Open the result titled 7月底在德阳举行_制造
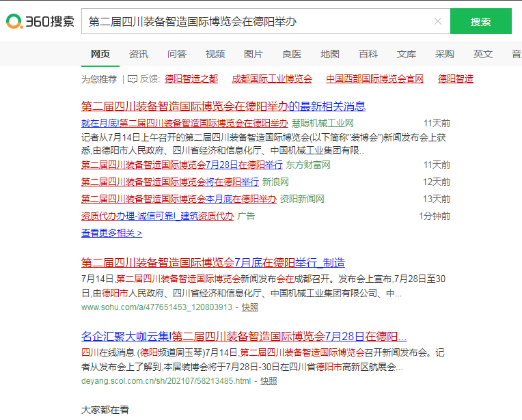The height and width of the screenshot is (420, 522). click(213, 262)
